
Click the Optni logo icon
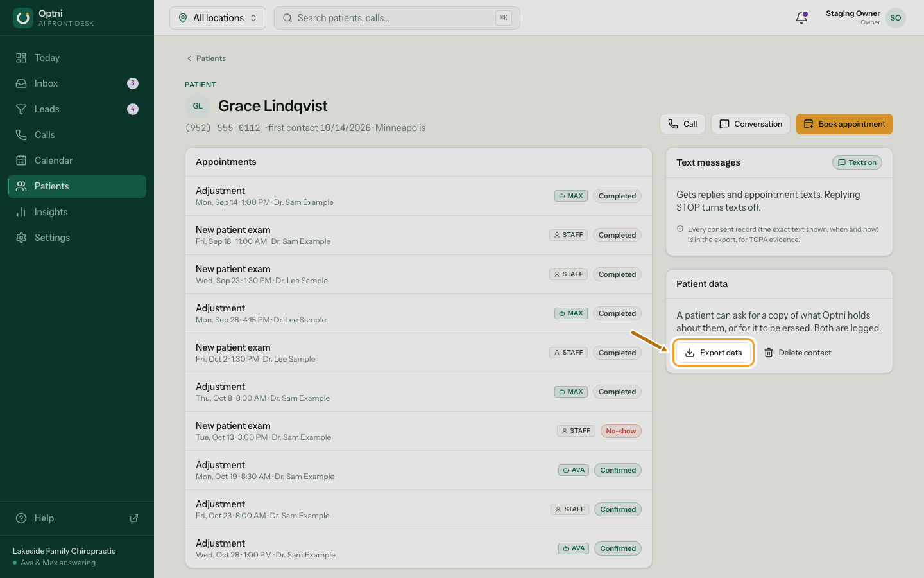click(x=23, y=18)
